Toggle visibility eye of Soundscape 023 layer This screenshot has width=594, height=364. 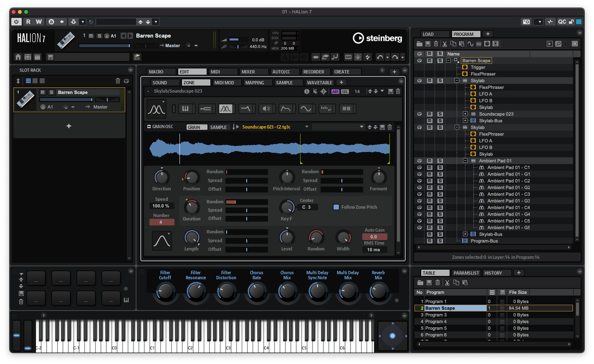pyautogui.click(x=420, y=114)
